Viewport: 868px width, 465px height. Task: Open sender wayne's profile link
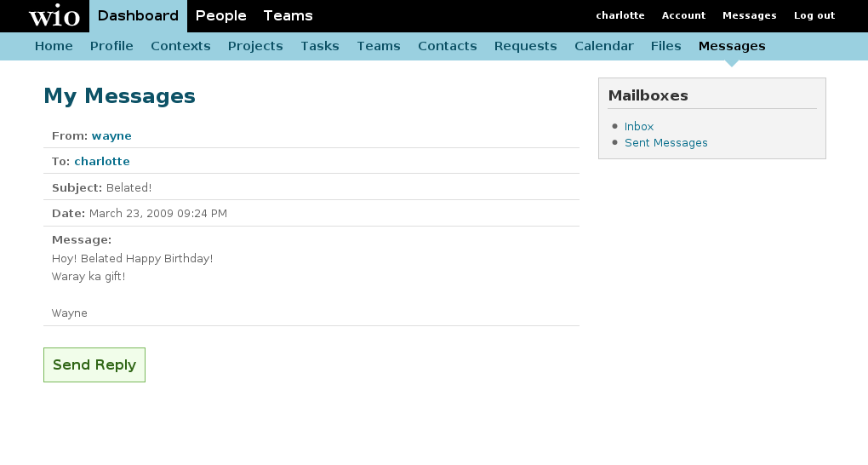click(x=111, y=135)
